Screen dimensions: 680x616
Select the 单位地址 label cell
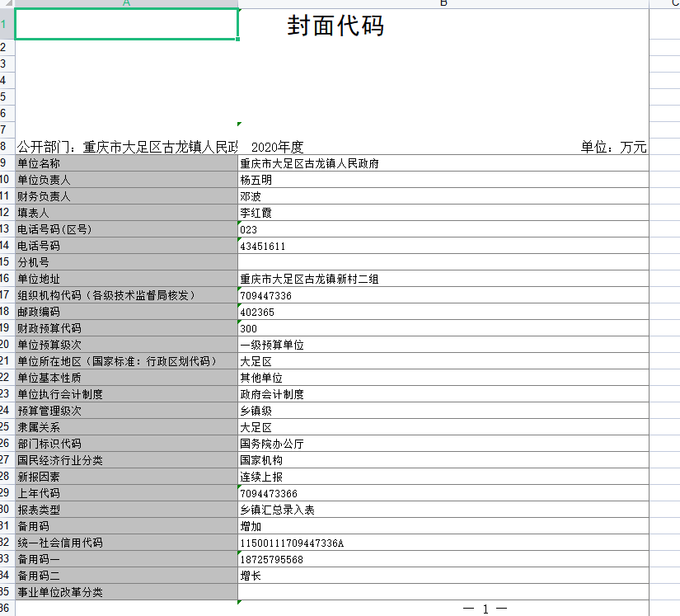tap(126, 279)
